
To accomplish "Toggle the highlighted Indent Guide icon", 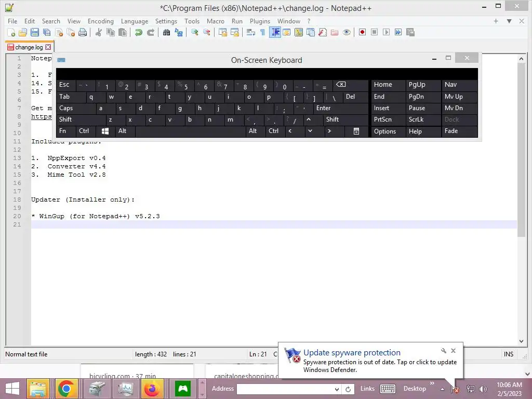I will point(275,32).
